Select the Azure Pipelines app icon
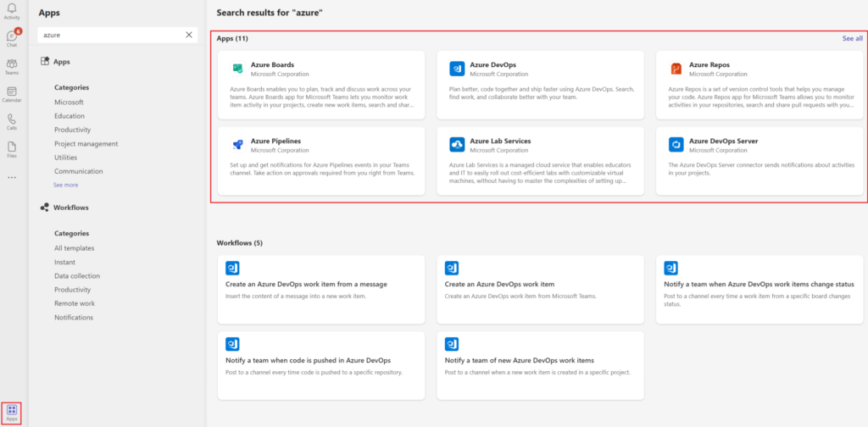Screen dimensions: 868x427 (237, 145)
